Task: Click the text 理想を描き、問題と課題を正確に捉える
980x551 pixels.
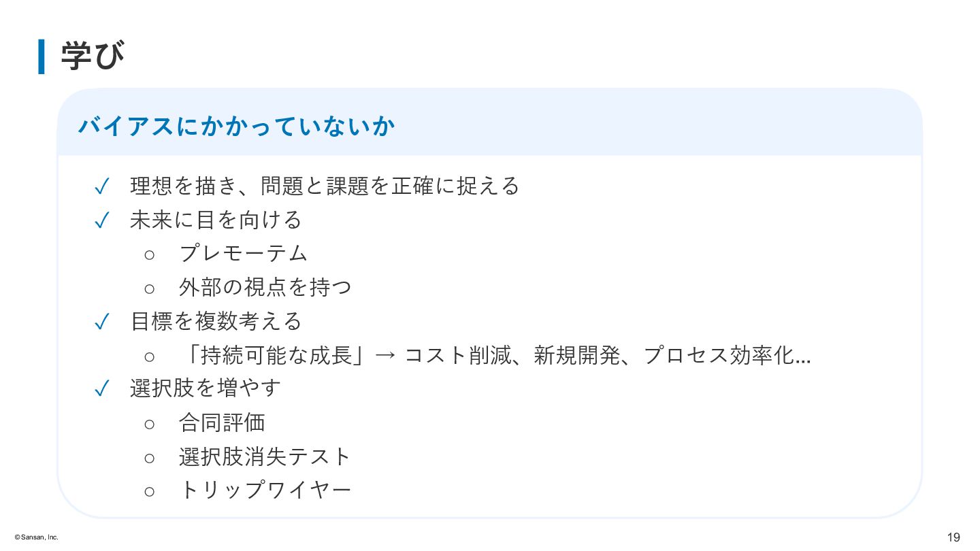Action: pos(325,186)
